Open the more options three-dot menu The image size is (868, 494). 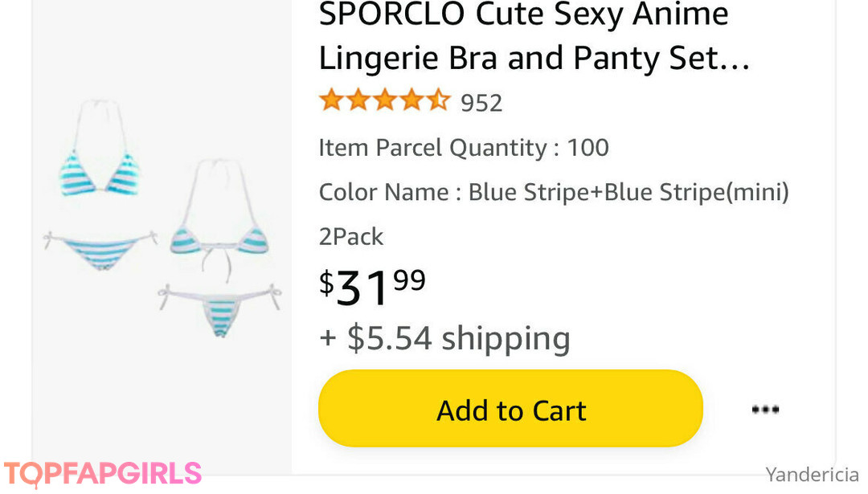coord(764,410)
